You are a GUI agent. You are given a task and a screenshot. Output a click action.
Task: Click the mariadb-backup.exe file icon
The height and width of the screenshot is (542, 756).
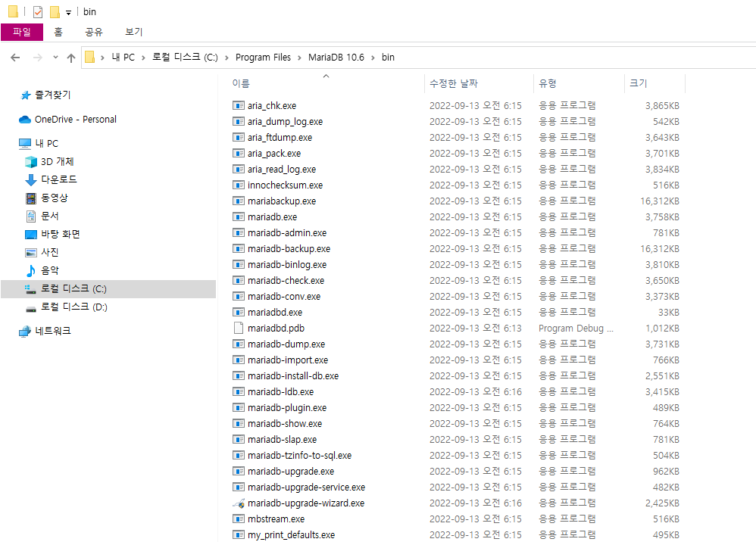coord(238,248)
